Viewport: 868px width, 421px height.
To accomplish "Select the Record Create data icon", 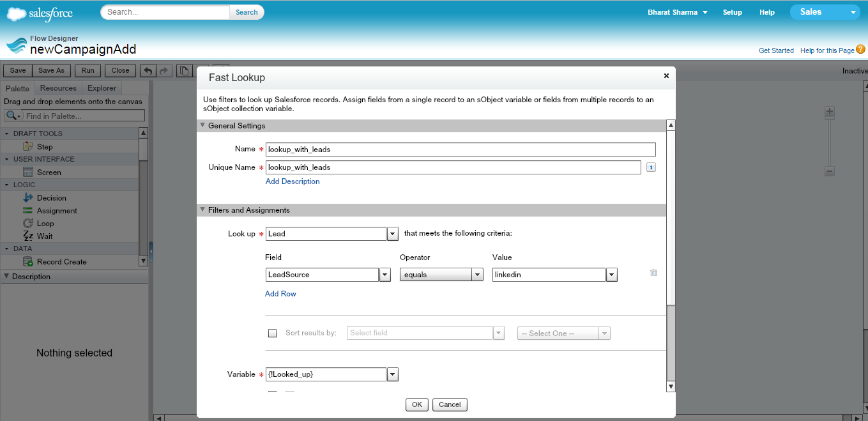I will (x=28, y=261).
